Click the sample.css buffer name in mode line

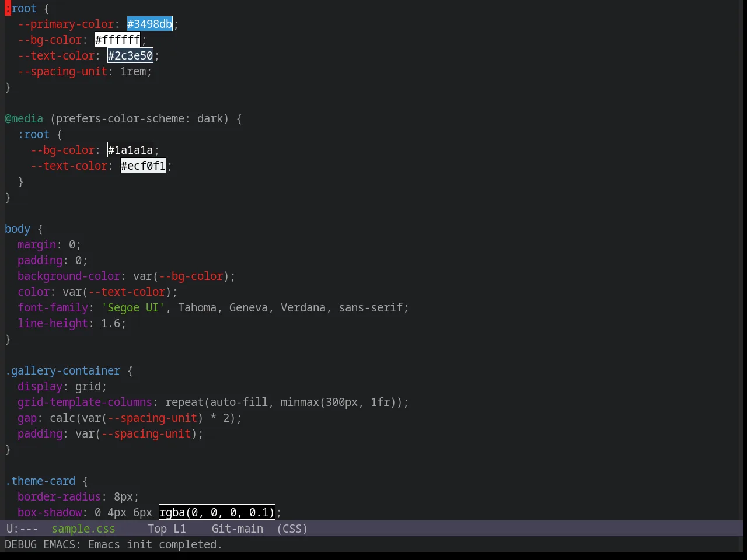click(83, 528)
